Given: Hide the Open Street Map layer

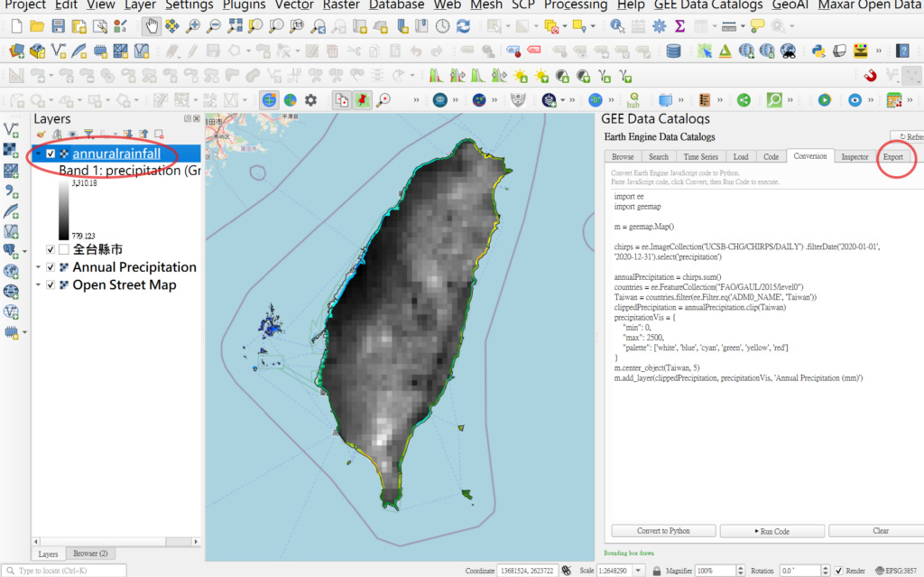Looking at the screenshot, I should (51, 285).
